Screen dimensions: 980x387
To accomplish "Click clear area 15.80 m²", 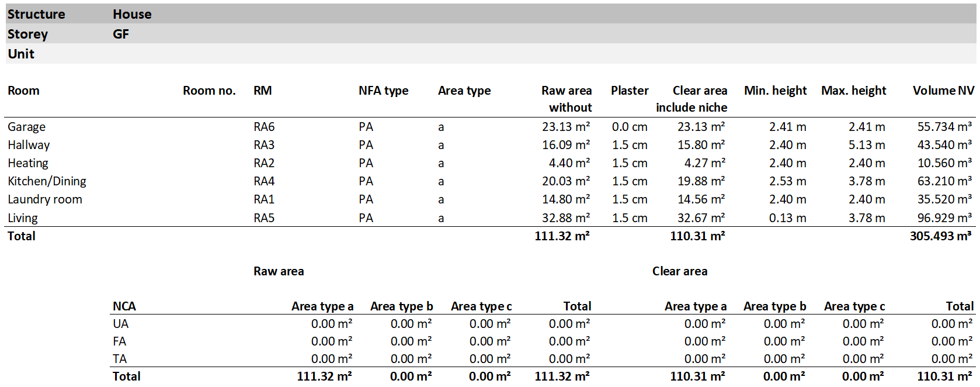I will pos(701,145).
